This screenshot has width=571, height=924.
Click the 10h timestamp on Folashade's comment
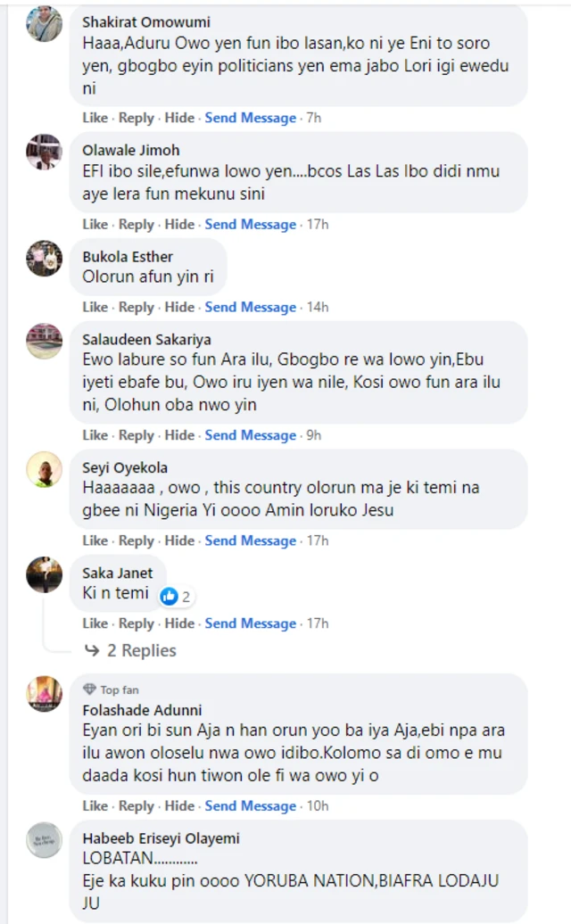click(x=317, y=805)
